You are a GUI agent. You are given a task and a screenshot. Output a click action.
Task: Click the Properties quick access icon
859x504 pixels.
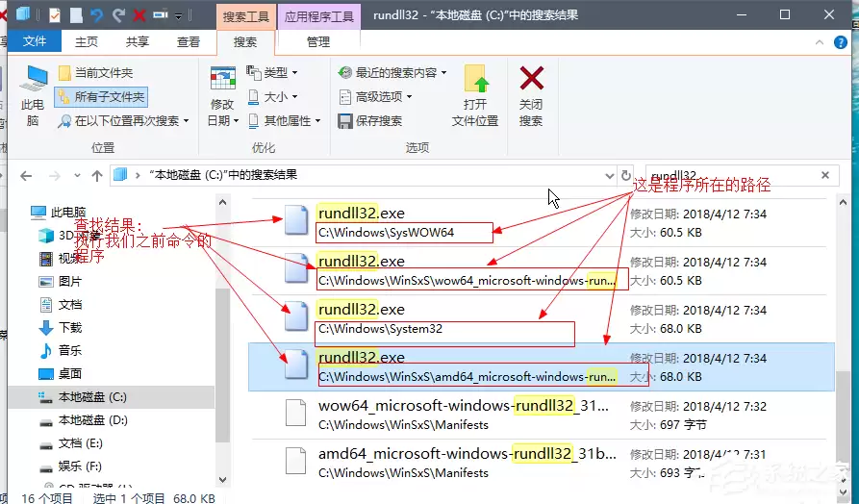(54, 14)
